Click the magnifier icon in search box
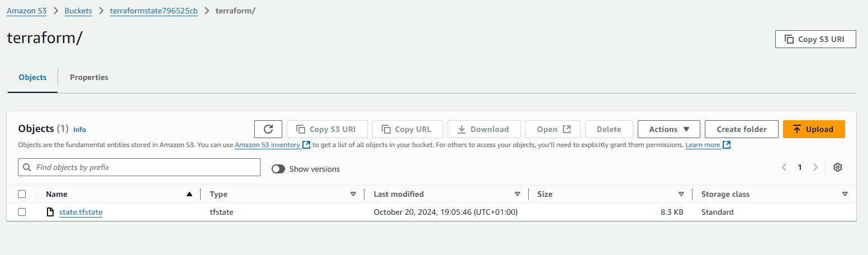Image resolution: width=868 pixels, height=255 pixels. pos(27,167)
